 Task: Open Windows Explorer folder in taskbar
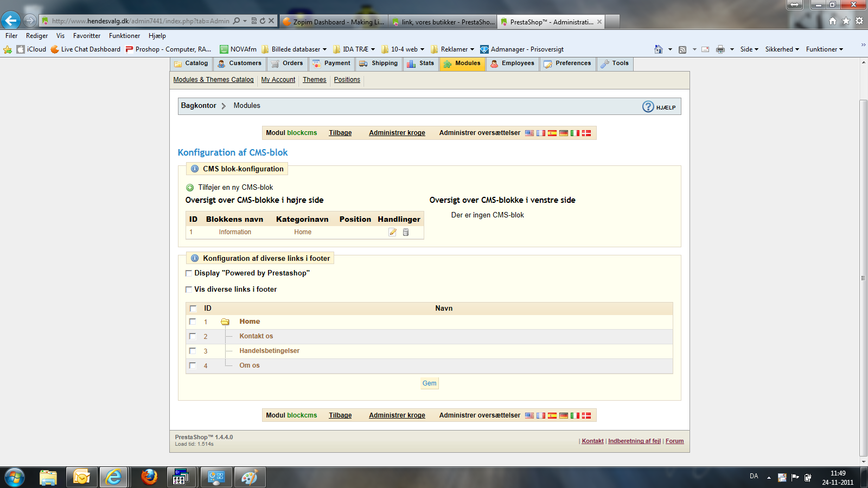(48, 478)
